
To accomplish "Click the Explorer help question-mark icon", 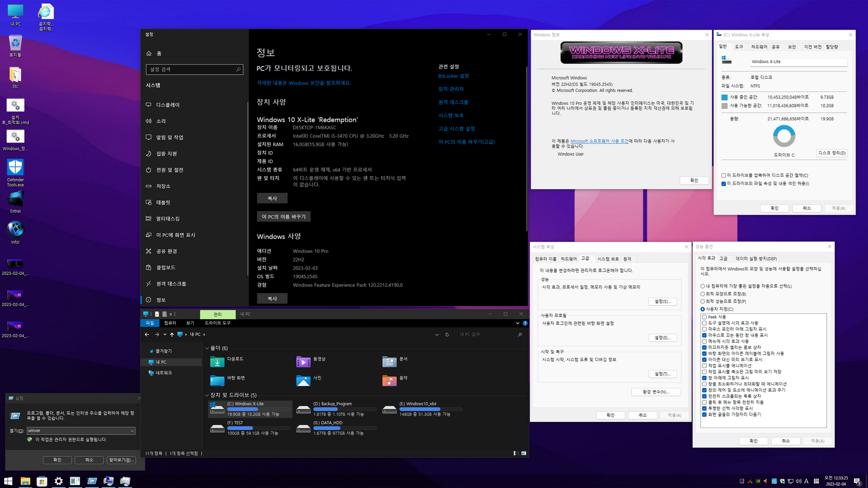I will [x=525, y=323].
